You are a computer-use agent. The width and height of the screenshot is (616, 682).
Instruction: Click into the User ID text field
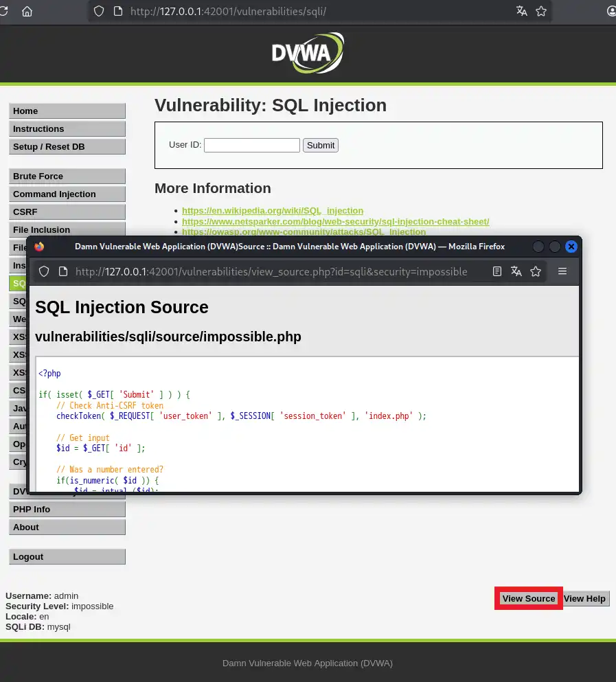[x=251, y=145]
